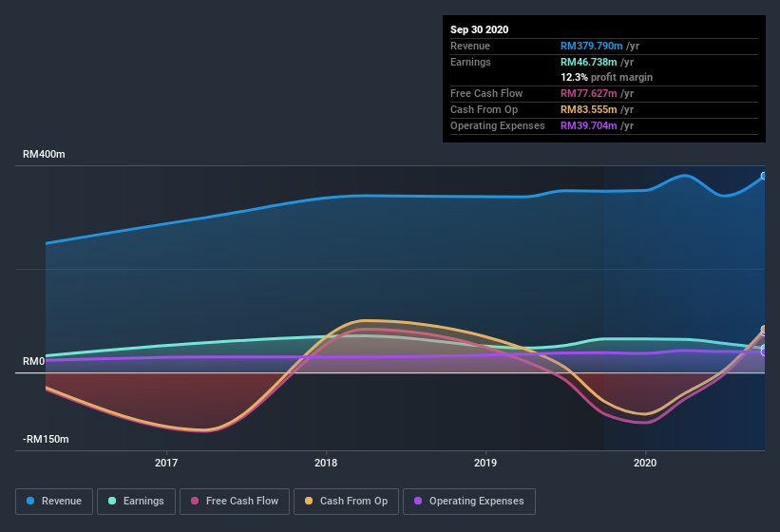Toggle the Operating Expenses legend button

point(468,501)
